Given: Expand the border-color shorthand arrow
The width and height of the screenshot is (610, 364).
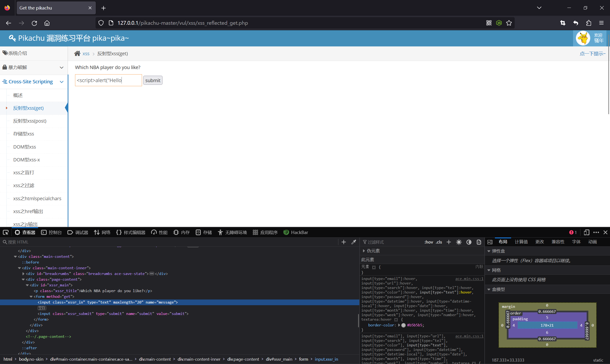Looking at the screenshot, I should 399,325.
